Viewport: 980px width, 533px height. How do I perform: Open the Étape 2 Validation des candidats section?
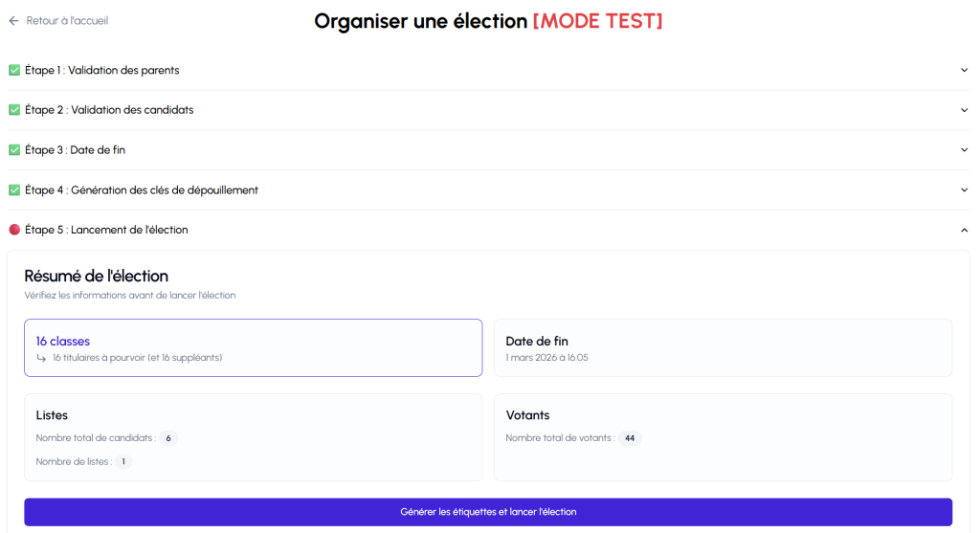click(x=131, y=110)
